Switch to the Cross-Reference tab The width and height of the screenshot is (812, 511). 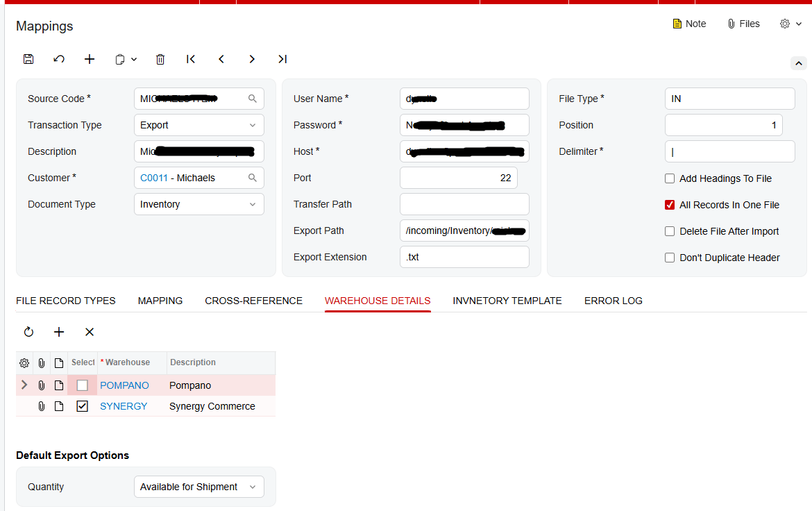(254, 301)
